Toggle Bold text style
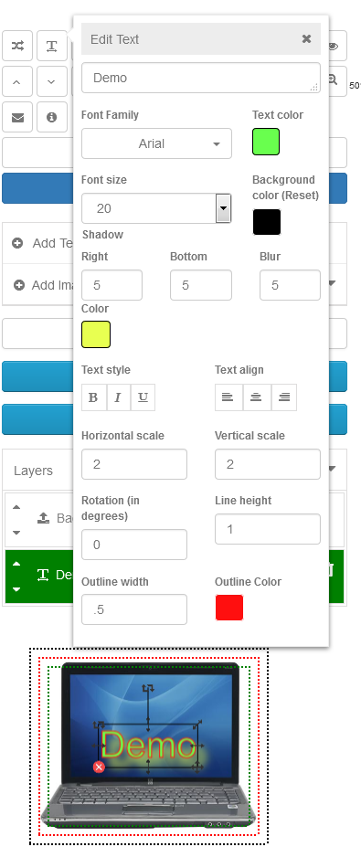The width and height of the screenshot is (361, 868). pyautogui.click(x=93, y=397)
